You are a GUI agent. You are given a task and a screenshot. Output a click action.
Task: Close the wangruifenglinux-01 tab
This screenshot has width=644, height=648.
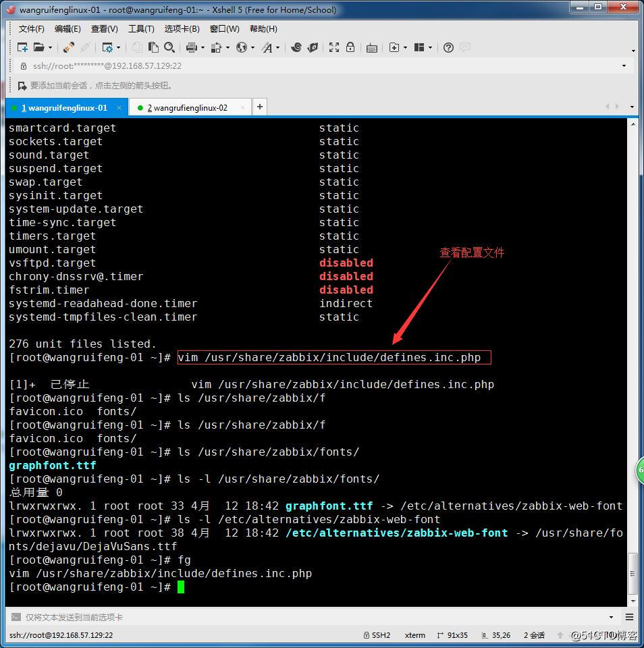click(119, 108)
